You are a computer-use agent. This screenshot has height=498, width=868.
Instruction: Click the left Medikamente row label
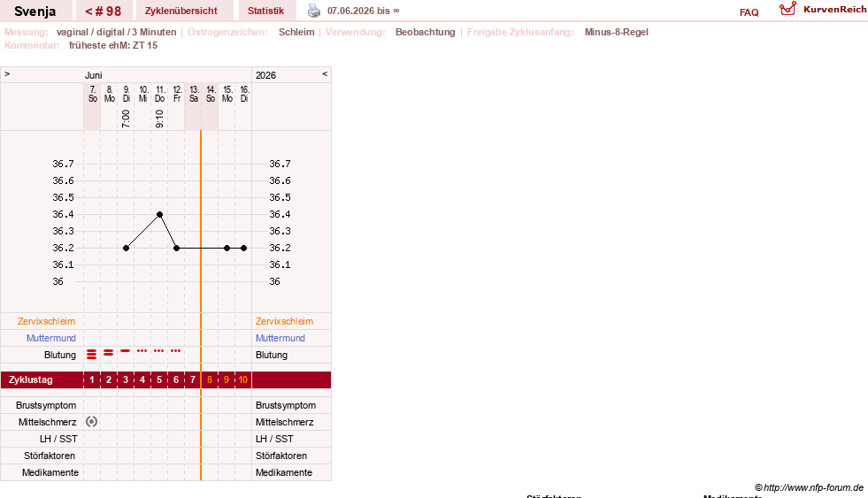point(50,472)
